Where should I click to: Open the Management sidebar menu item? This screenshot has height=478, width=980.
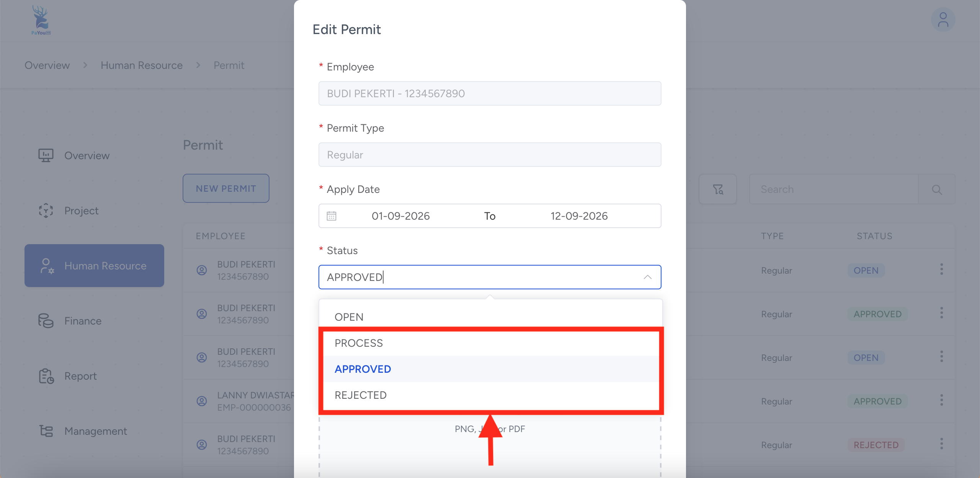[x=95, y=431]
